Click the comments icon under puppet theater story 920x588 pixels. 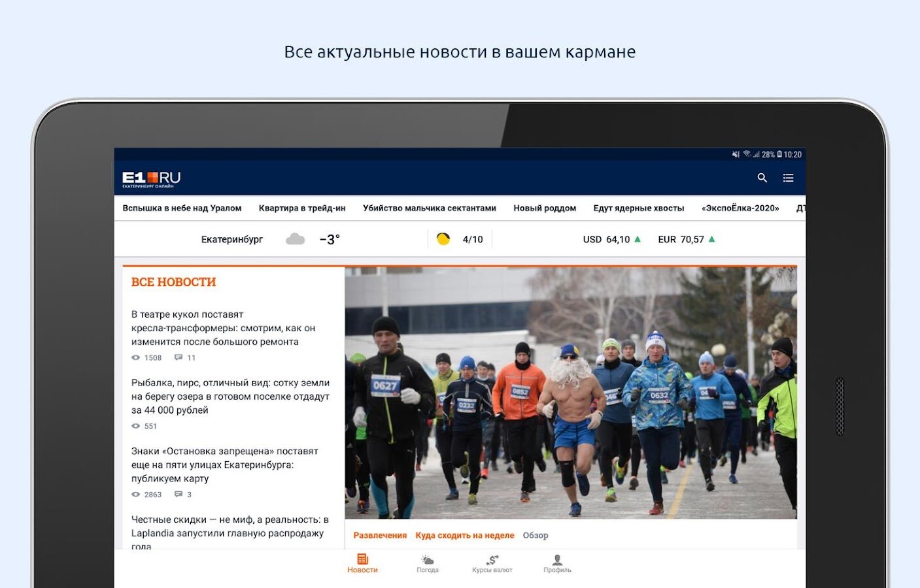179,357
